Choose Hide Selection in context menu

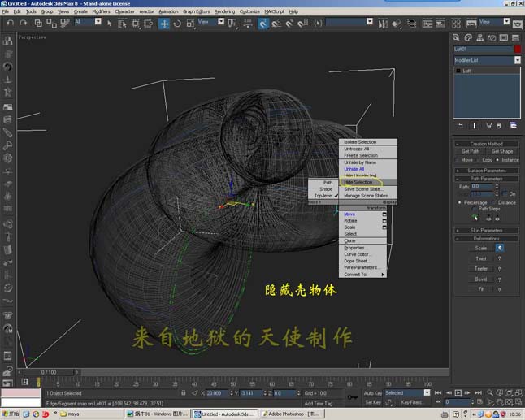368,182
